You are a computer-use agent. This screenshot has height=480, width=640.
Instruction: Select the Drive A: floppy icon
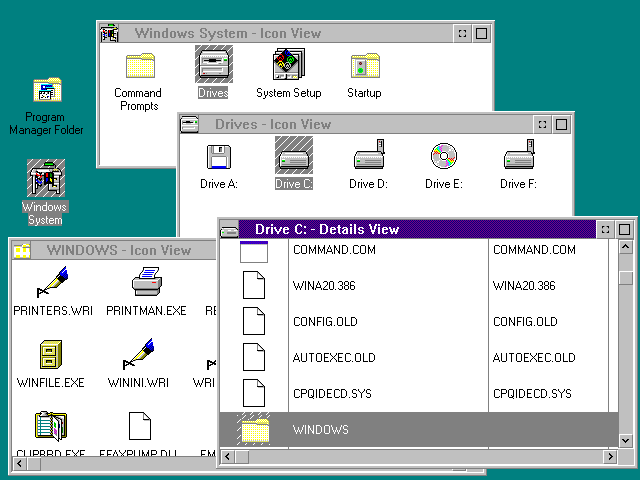click(218, 158)
